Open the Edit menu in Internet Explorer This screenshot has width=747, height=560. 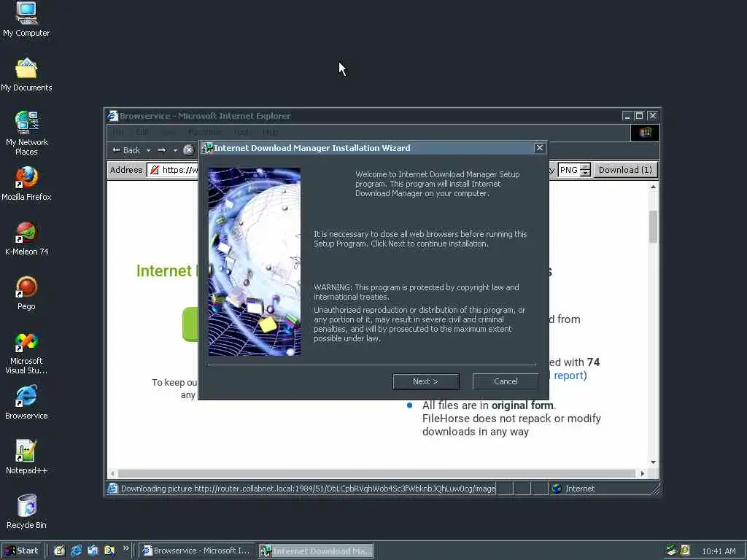(x=142, y=132)
